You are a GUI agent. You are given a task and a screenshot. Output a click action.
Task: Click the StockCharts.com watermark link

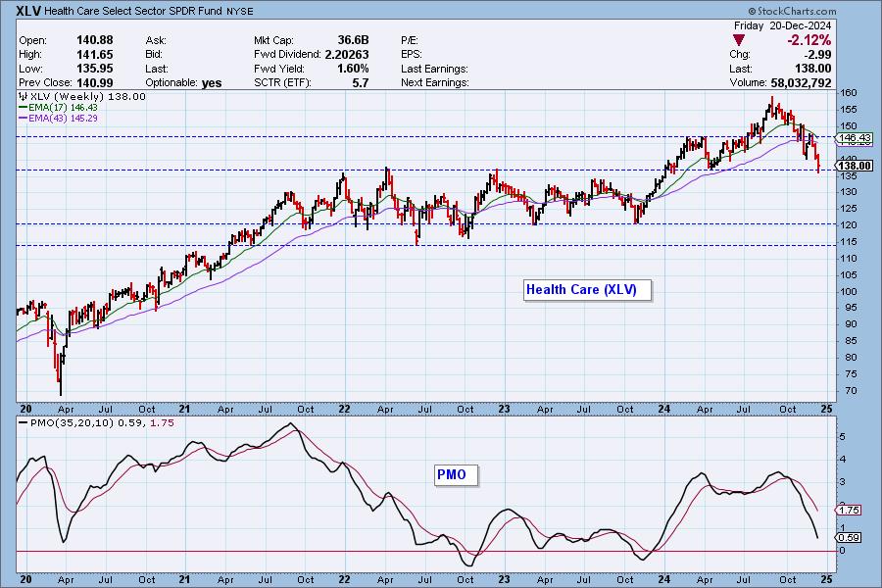tap(792, 11)
